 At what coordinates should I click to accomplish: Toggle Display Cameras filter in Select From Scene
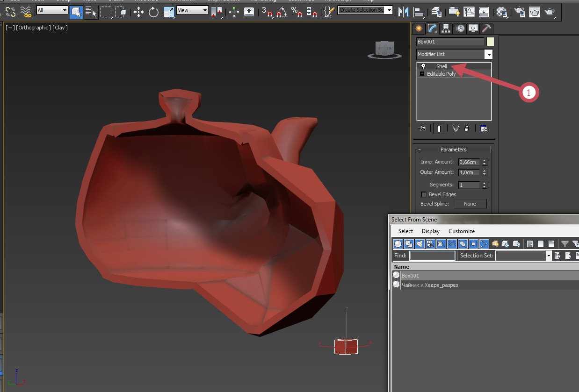coord(430,243)
